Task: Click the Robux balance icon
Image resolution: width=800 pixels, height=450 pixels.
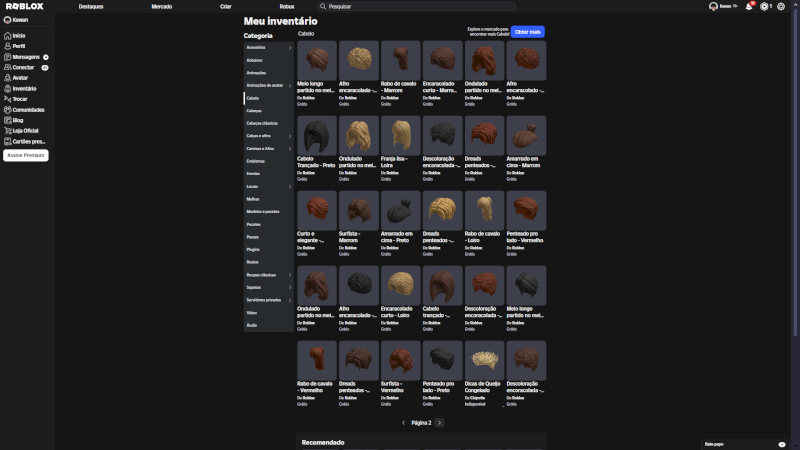Action: pyautogui.click(x=764, y=6)
